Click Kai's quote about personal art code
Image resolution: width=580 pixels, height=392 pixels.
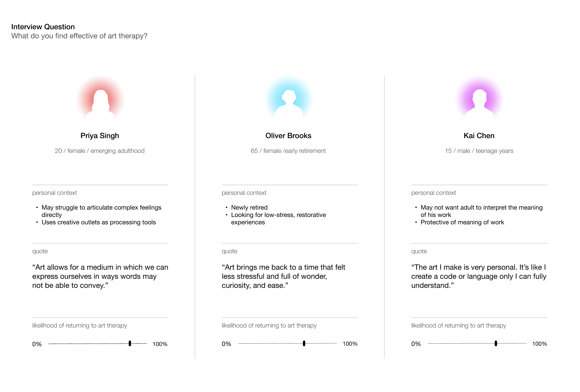click(x=479, y=276)
